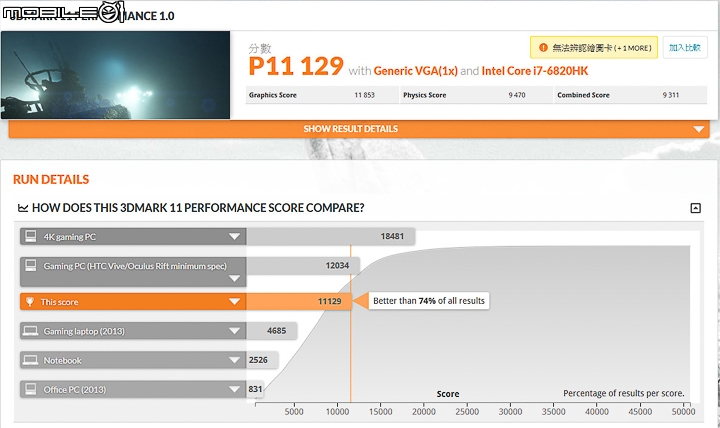Click the Office PC (2013) label text
The height and width of the screenshot is (428, 720).
pos(75,390)
